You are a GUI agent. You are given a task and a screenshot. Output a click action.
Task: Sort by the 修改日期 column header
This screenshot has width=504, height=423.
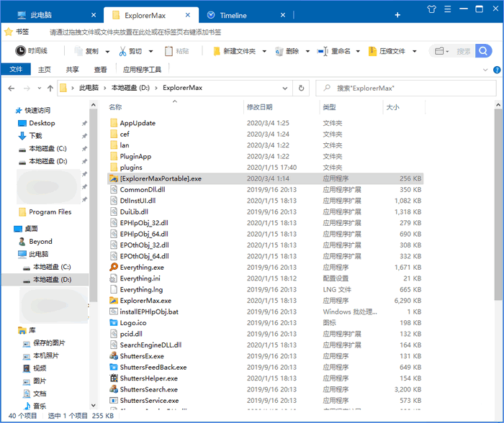coord(282,107)
